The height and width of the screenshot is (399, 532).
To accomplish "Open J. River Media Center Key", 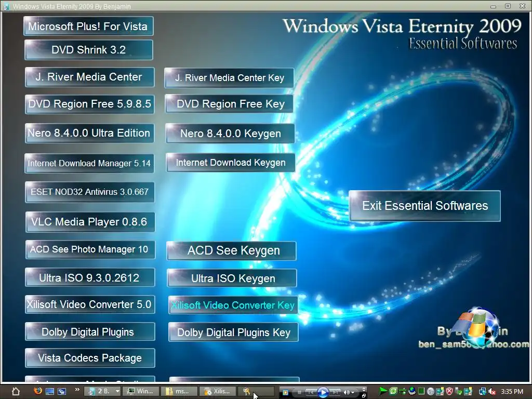I will pyautogui.click(x=229, y=78).
